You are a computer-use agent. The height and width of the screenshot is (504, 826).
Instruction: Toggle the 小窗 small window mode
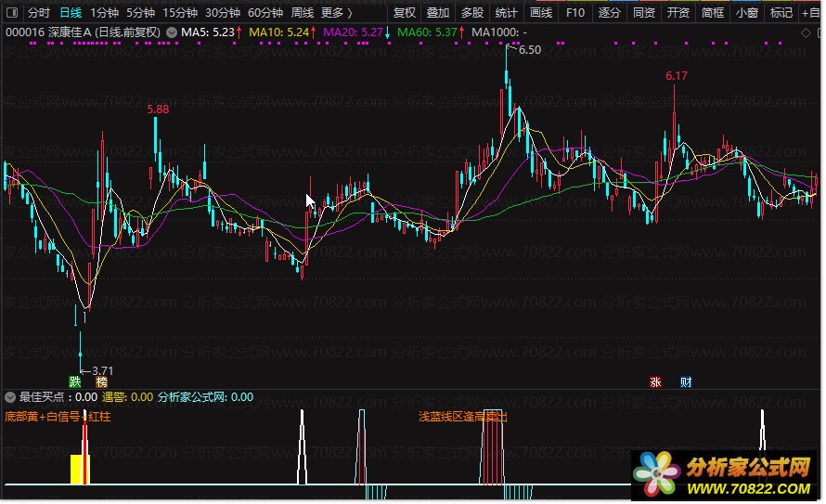point(746,13)
